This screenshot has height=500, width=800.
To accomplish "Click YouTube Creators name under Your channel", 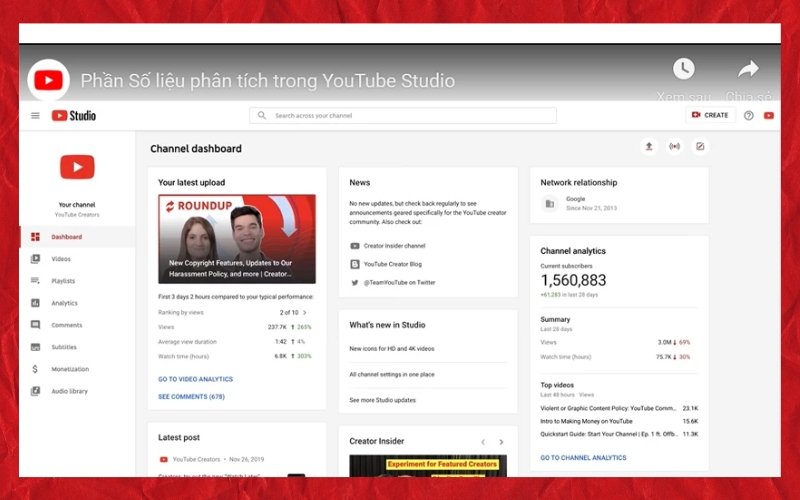I will click(77, 215).
